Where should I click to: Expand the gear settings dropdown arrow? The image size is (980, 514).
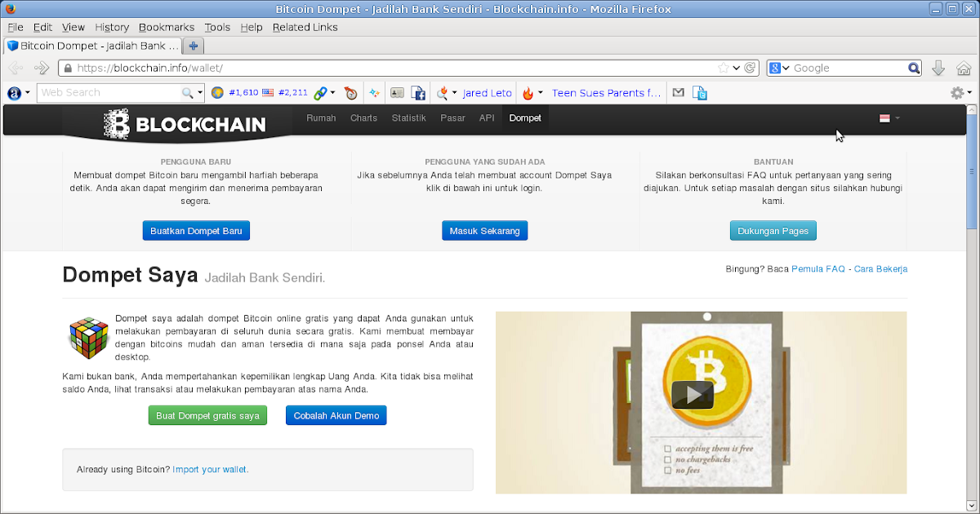click(x=969, y=93)
